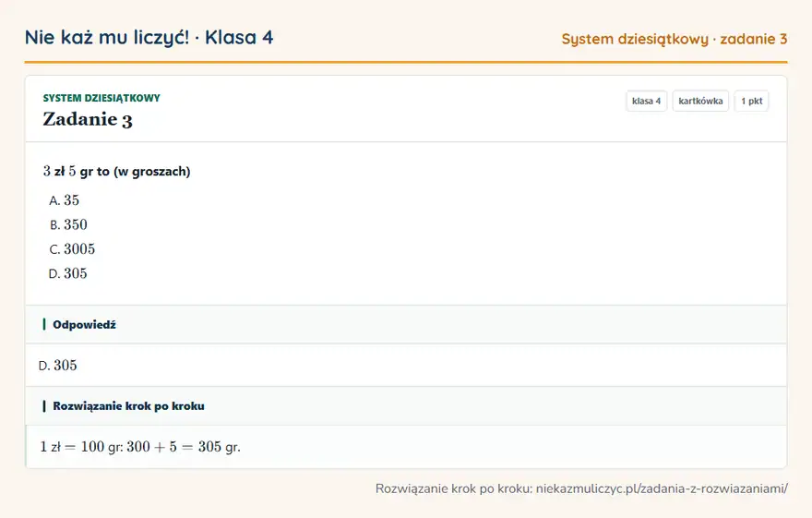Click the '1 pkt' badge
812x518 pixels.
click(x=751, y=101)
